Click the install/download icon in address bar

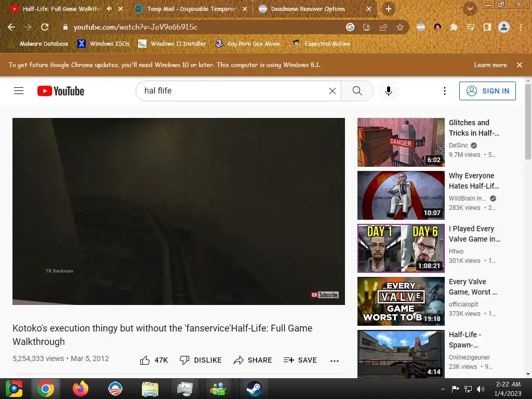coord(367,27)
